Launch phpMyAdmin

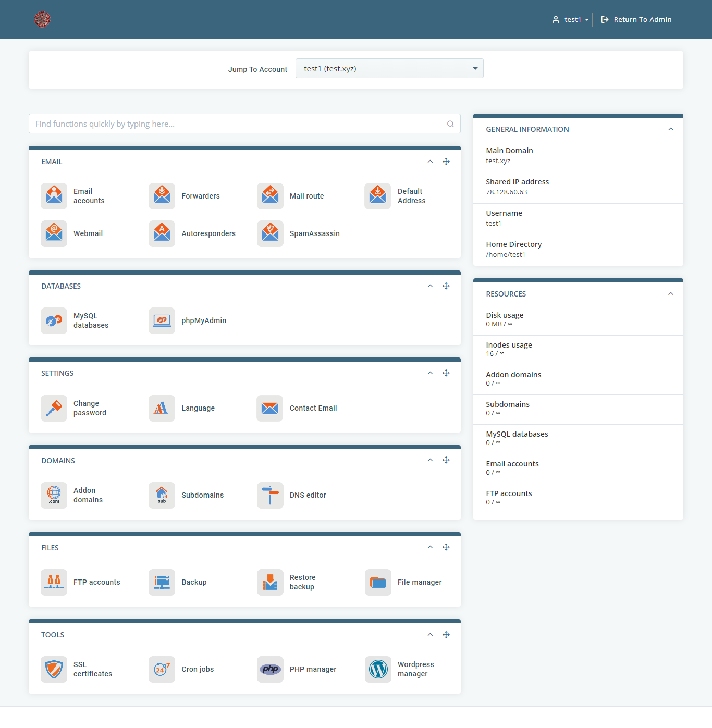[162, 320]
